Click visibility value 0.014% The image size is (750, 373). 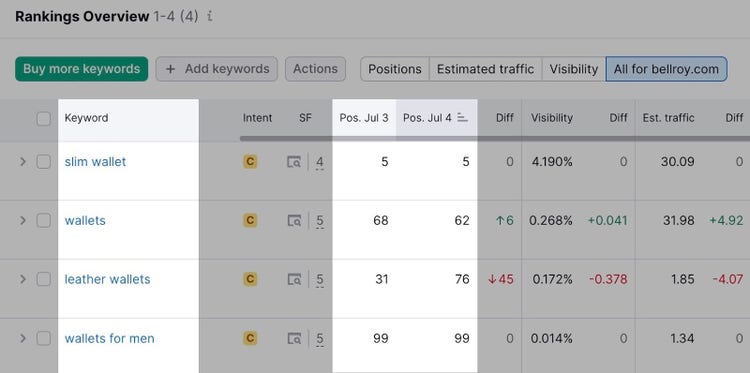coord(551,339)
